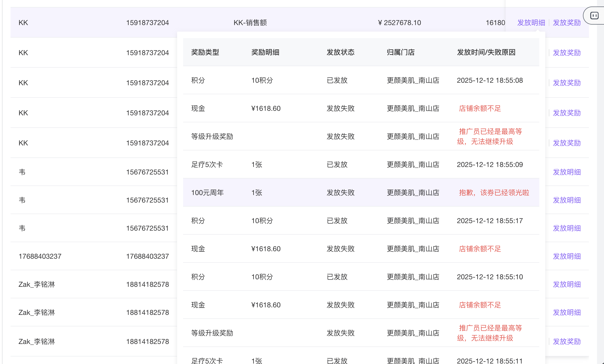Open 发放明细 for the first Zak_李铭淋 row
This screenshot has height=364, width=604.
(x=567, y=284)
